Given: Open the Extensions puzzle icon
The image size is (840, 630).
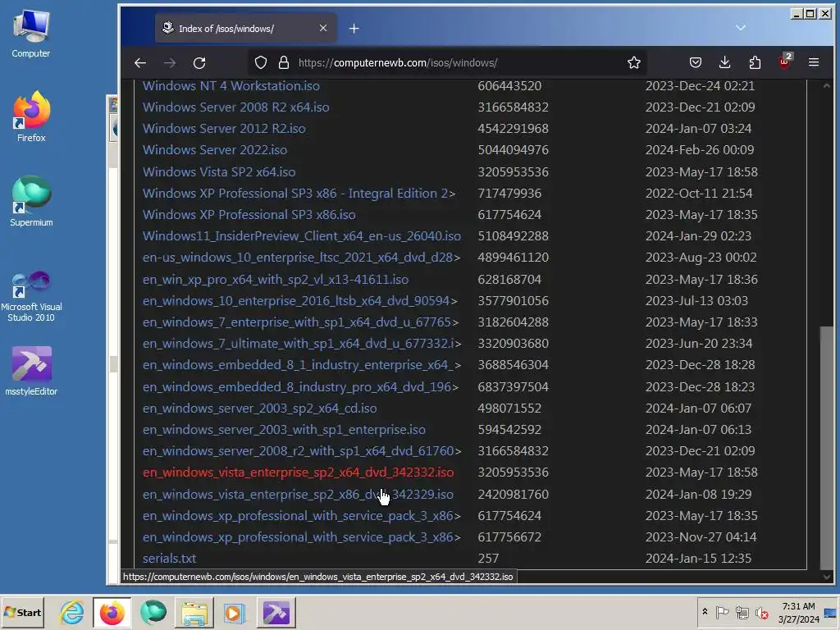Looking at the screenshot, I should point(755,62).
